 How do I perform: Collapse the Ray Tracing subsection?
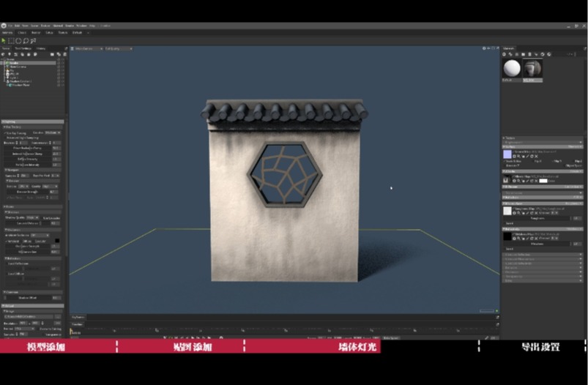(33, 127)
